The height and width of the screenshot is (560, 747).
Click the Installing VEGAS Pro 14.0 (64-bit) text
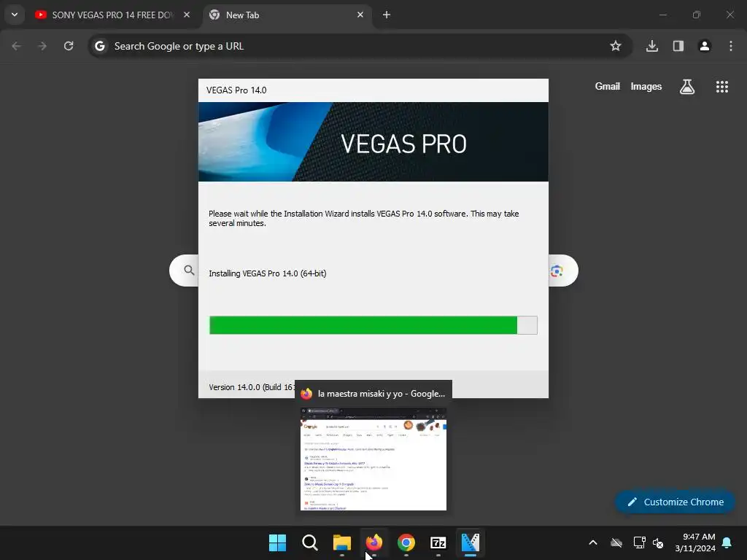[268, 273]
